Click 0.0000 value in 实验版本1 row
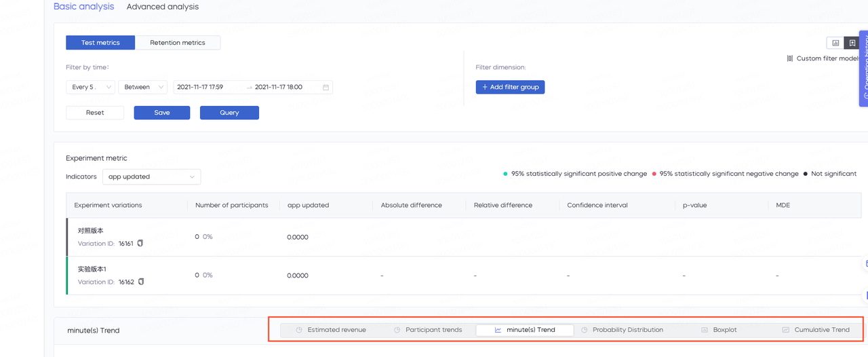 [298, 276]
